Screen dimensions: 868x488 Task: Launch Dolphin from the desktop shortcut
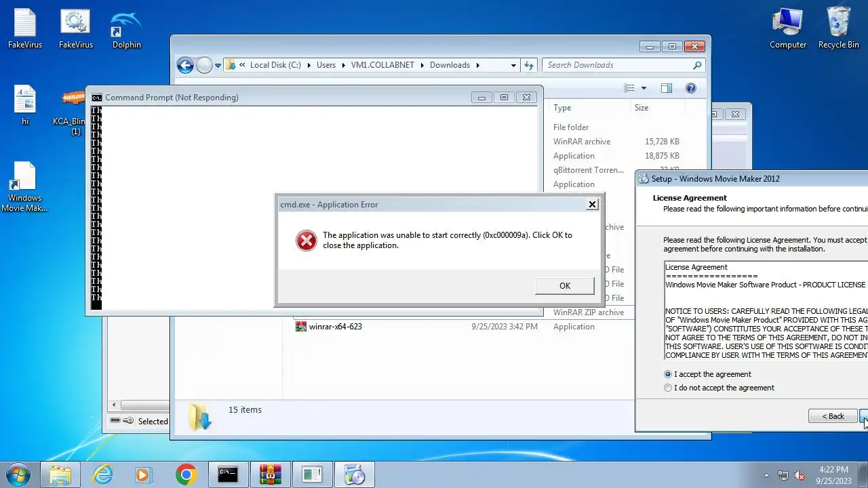click(127, 28)
